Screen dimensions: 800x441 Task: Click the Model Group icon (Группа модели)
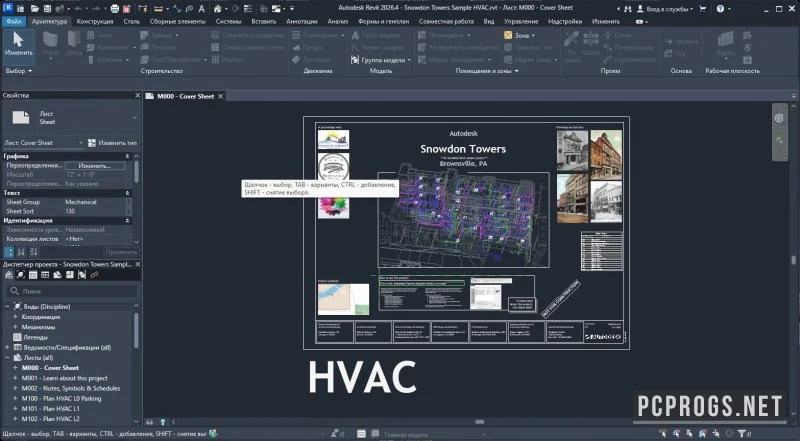coord(355,60)
